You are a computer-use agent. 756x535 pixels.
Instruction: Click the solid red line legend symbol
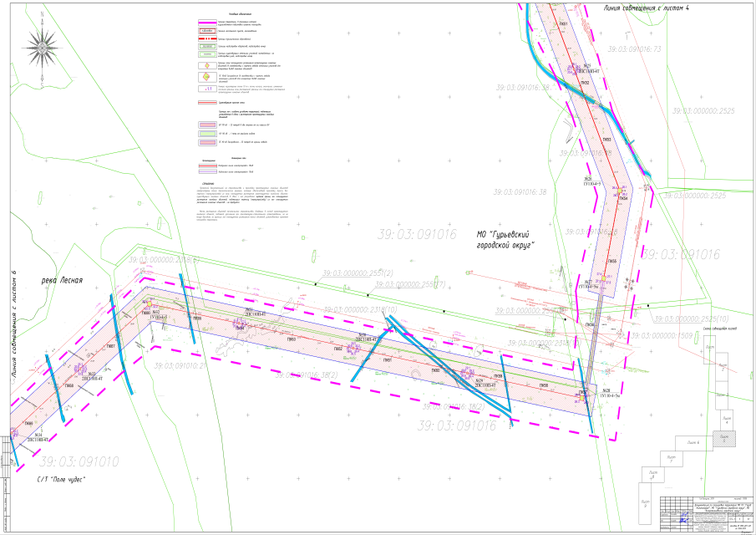[205, 103]
